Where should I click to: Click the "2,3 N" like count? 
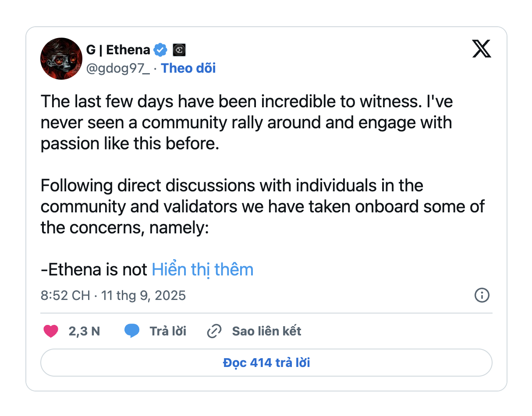[x=84, y=331]
